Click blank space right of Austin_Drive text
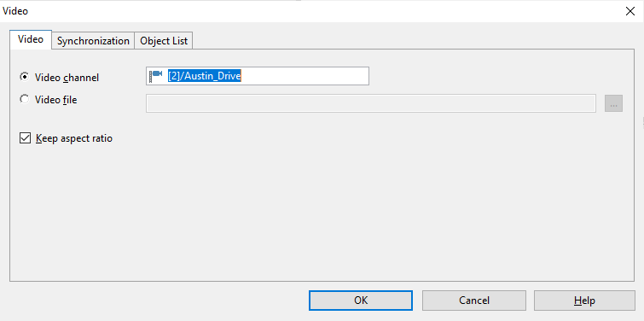644x321 pixels. [305, 76]
